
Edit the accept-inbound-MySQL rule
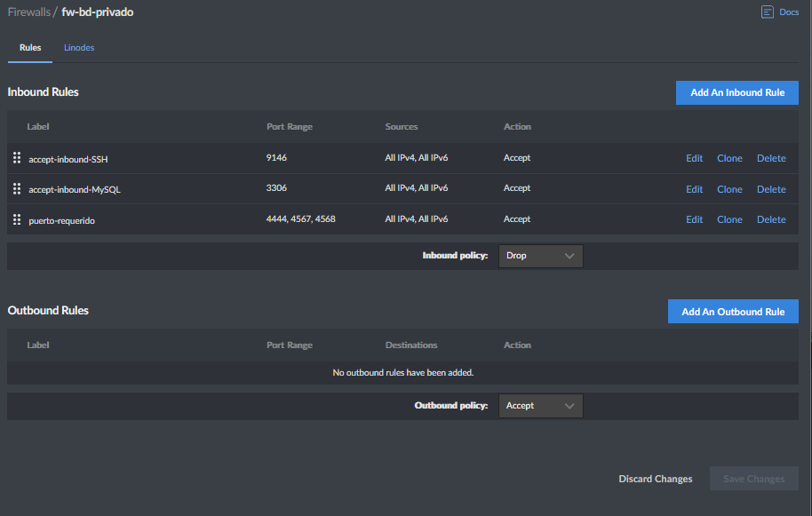click(694, 189)
